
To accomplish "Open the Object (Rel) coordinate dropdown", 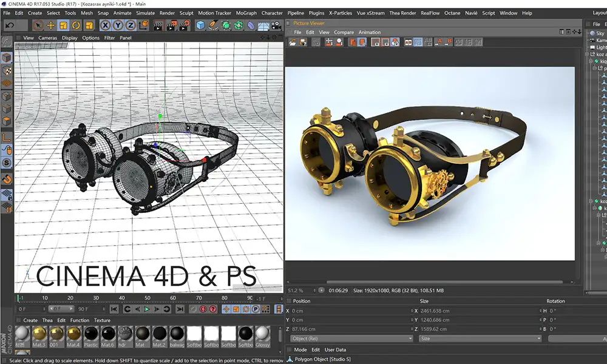I will point(352,339).
